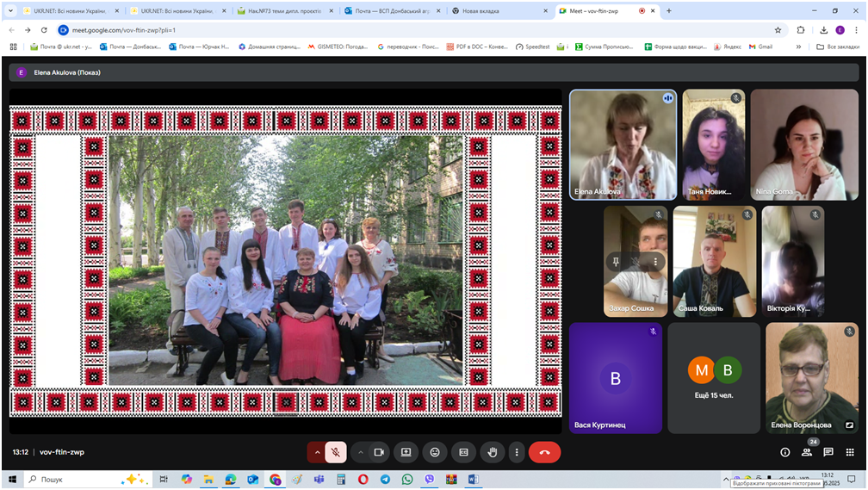Unmute the microphone in Meet

click(x=336, y=452)
